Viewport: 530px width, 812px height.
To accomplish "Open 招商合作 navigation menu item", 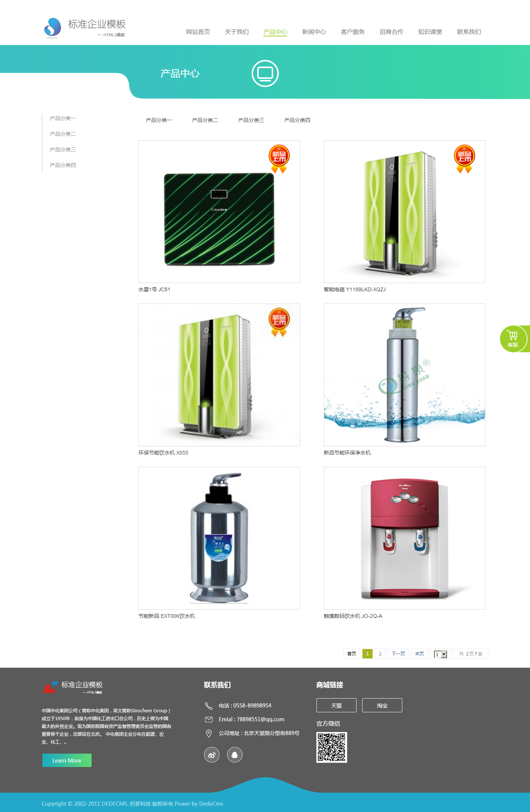I will [391, 32].
